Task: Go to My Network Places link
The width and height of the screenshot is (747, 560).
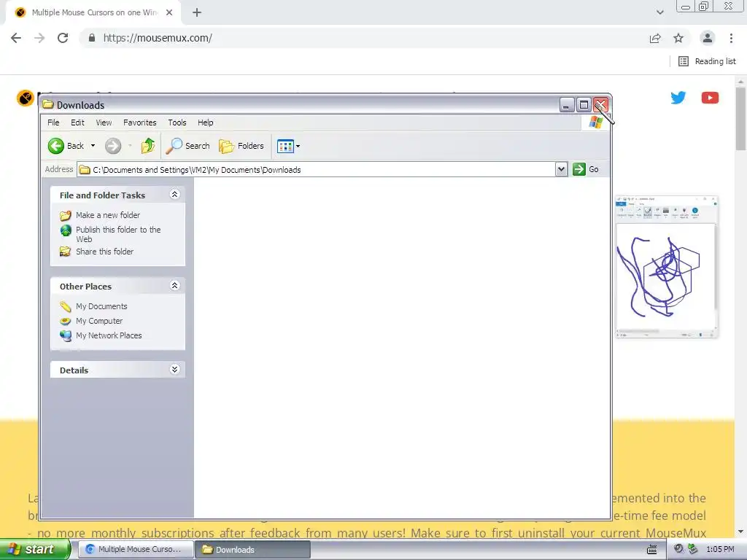Action: pyautogui.click(x=109, y=335)
